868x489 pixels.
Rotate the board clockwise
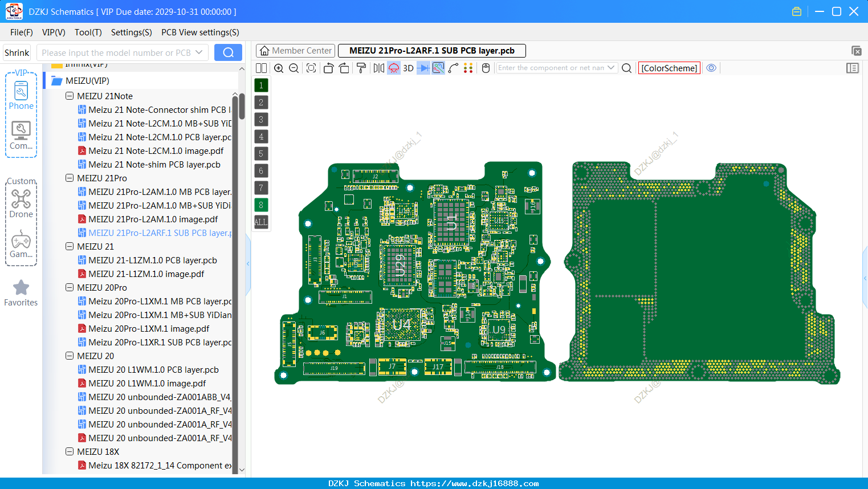[x=344, y=68]
